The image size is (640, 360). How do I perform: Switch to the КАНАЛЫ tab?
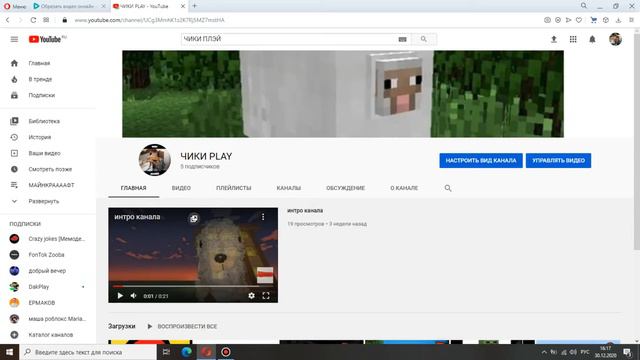289,188
